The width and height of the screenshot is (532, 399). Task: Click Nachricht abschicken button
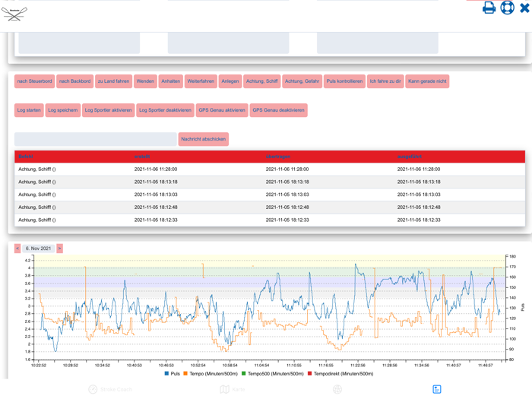(x=203, y=139)
